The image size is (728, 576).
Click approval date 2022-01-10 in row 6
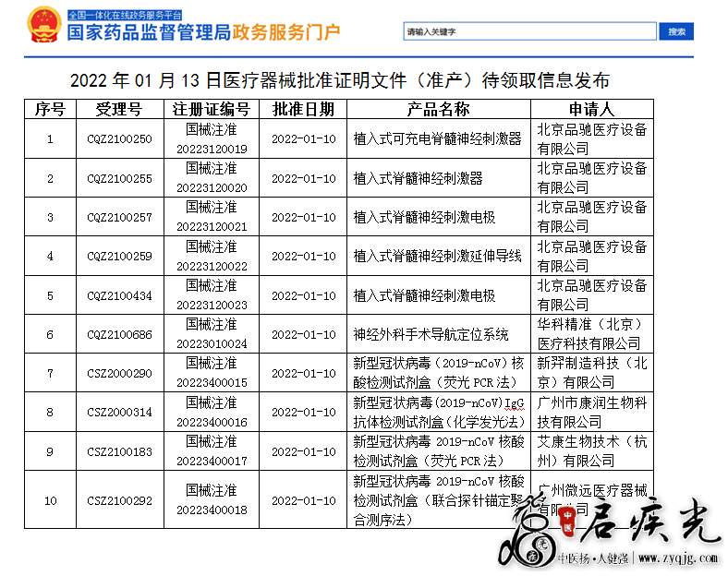[x=304, y=335]
